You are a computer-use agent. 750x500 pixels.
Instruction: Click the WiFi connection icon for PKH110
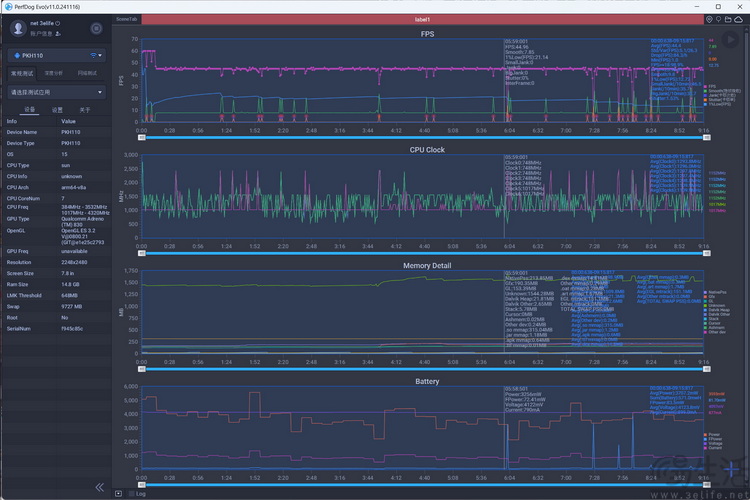click(93, 56)
